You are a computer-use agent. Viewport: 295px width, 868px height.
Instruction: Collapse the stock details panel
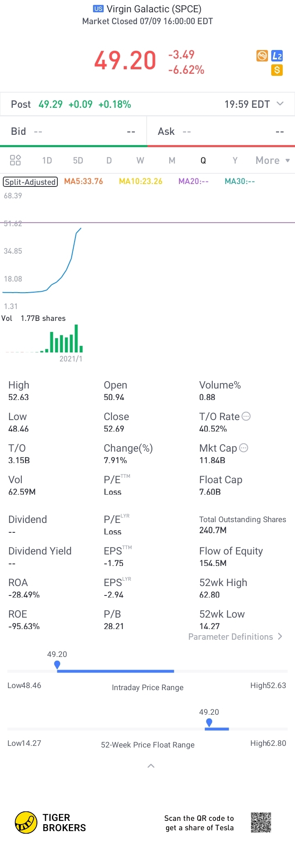pyautogui.click(x=151, y=766)
